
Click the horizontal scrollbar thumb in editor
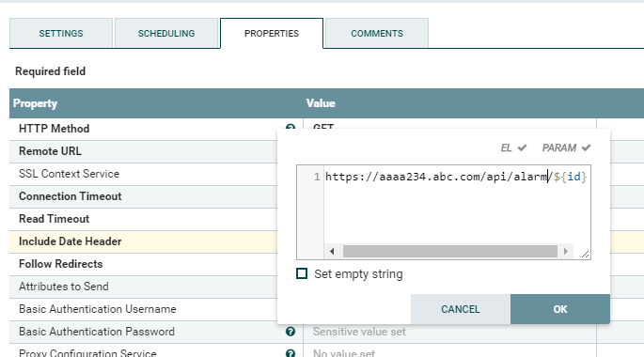450,251
